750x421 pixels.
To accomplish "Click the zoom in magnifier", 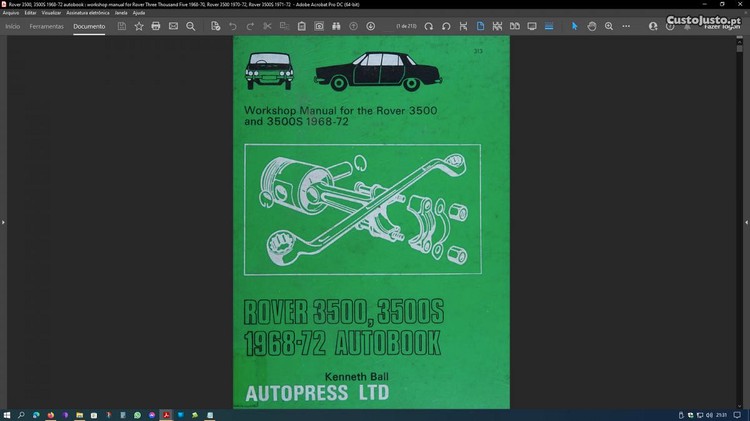I will click(x=608, y=26).
